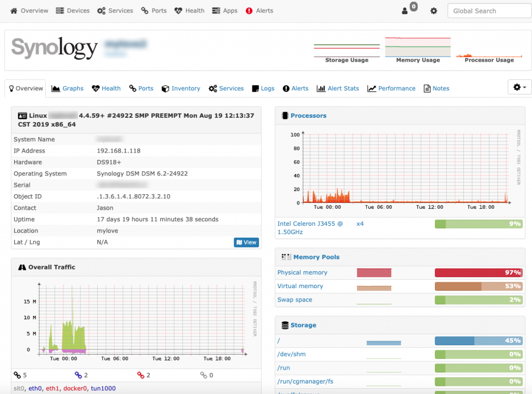Click the grey disabled ports icon showing 0
Viewport: 532px width, 394px height.
204,375
